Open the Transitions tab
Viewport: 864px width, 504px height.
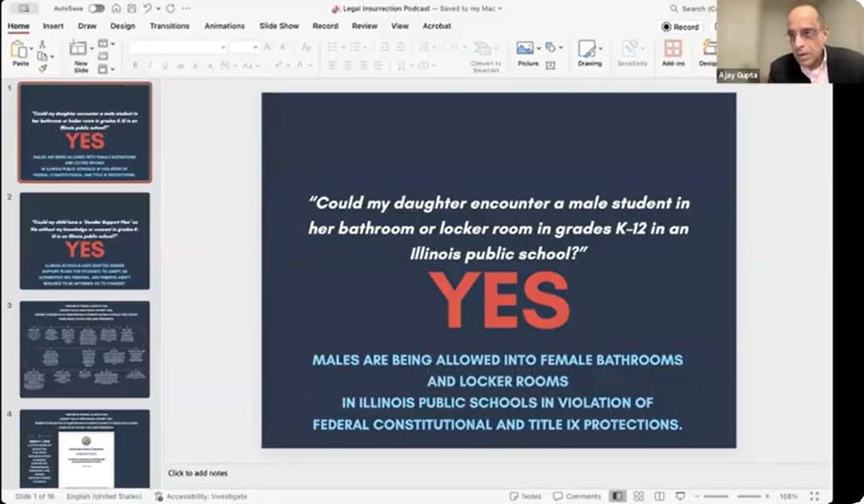click(169, 26)
